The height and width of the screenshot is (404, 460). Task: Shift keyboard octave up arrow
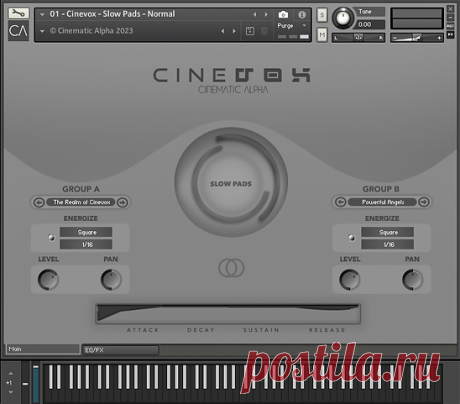[x=11, y=373]
